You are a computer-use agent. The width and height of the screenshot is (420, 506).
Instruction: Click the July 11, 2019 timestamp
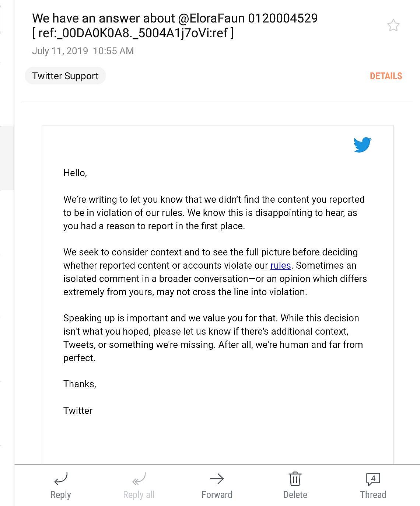coord(83,51)
